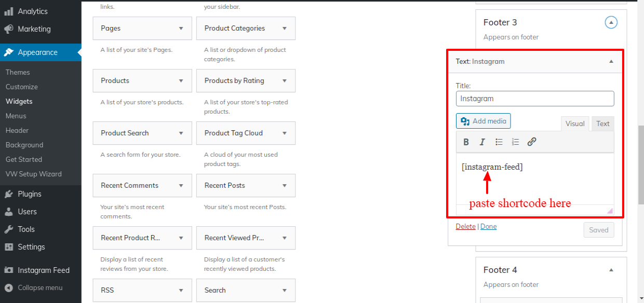The height and width of the screenshot is (303, 644).
Task: Collapse the Text: Instagram widget
Action: [x=611, y=61]
